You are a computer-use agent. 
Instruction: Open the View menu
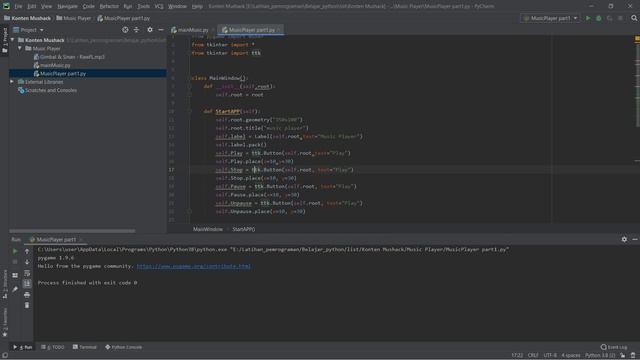[47, 6]
